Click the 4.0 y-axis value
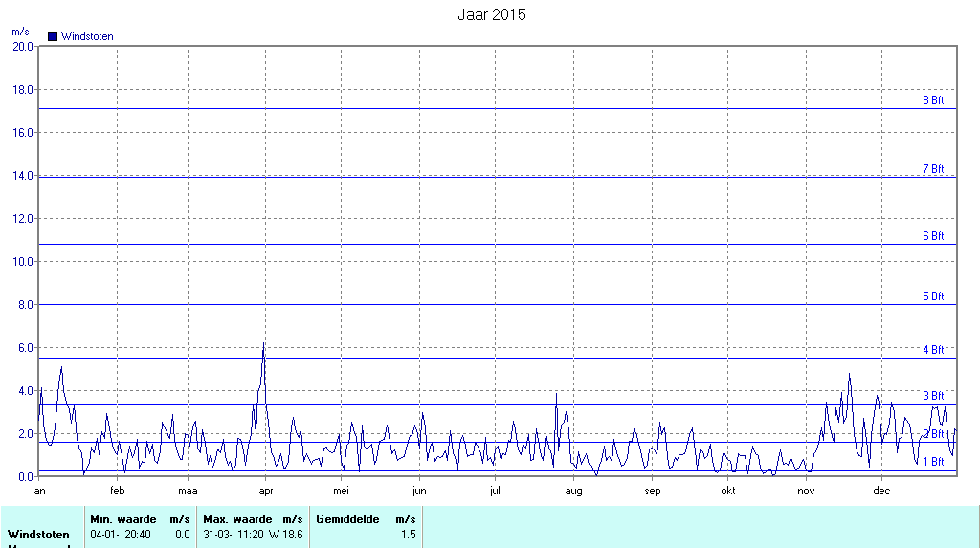Viewport: 980px width, 548px height. pyautogui.click(x=26, y=391)
